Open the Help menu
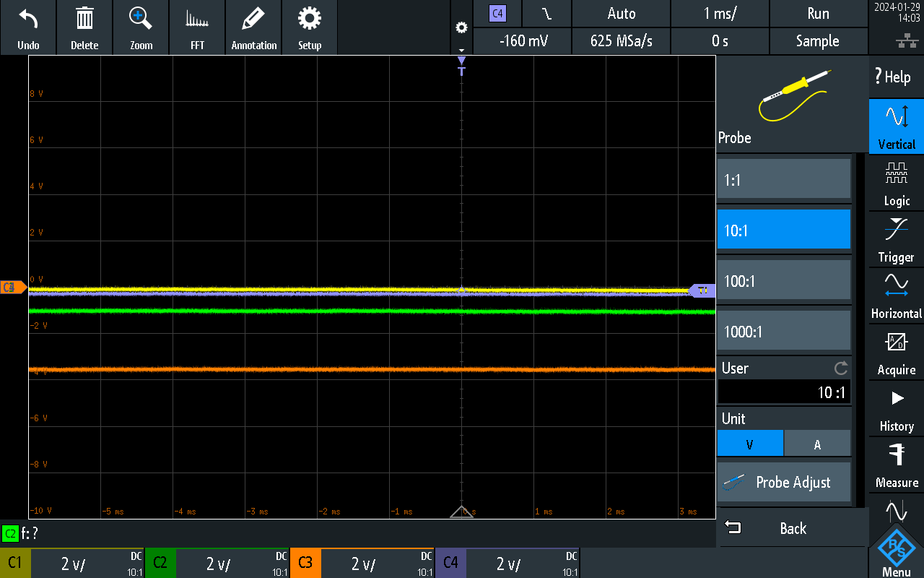924x578 pixels. click(895, 77)
